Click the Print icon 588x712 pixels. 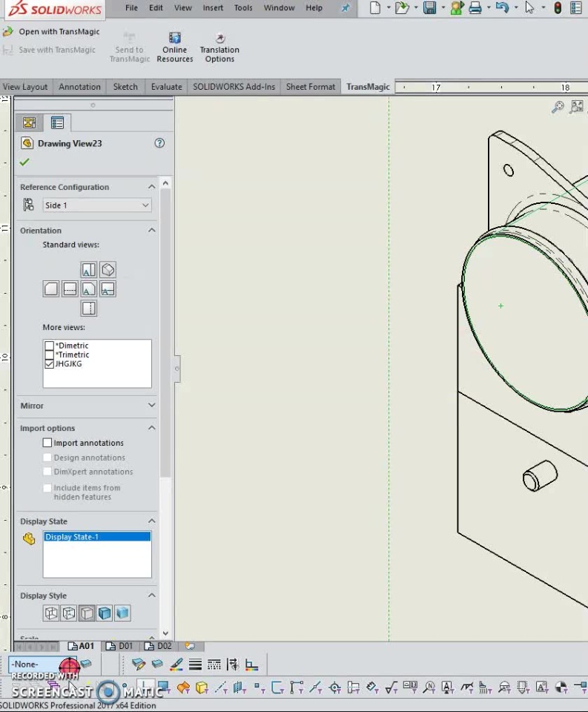click(475, 7)
